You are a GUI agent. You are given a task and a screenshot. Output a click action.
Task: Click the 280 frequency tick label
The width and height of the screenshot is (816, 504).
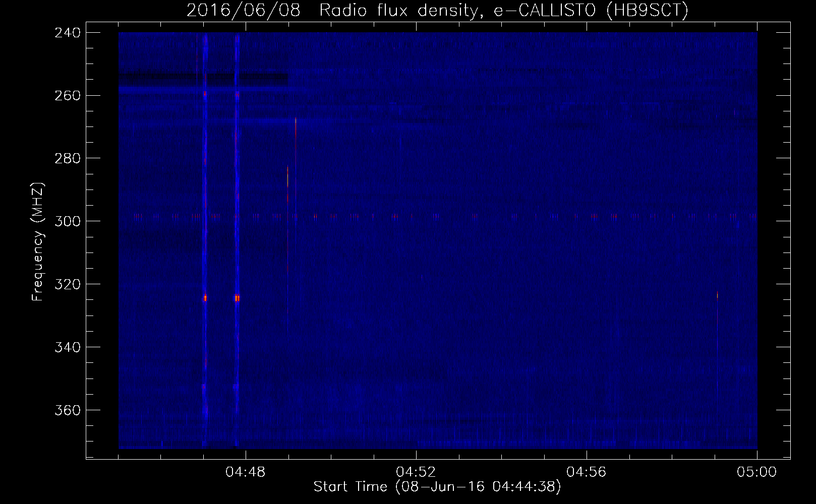[68, 159]
